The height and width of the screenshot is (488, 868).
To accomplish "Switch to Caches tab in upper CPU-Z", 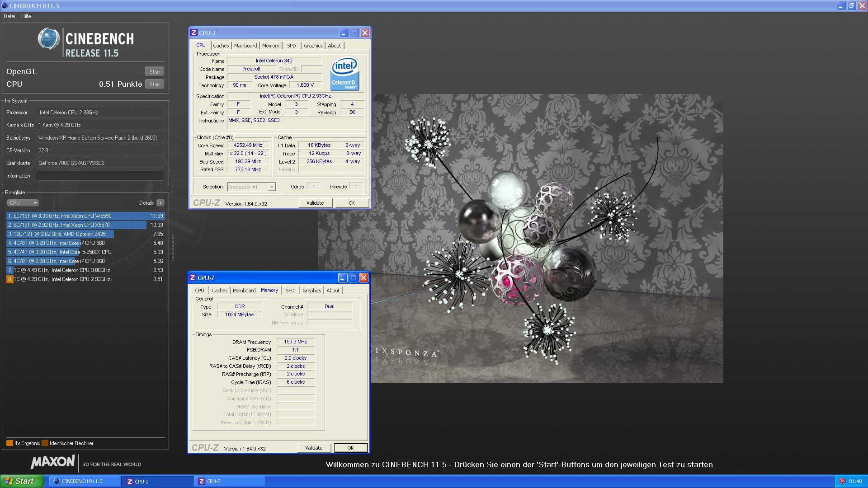I will [221, 46].
